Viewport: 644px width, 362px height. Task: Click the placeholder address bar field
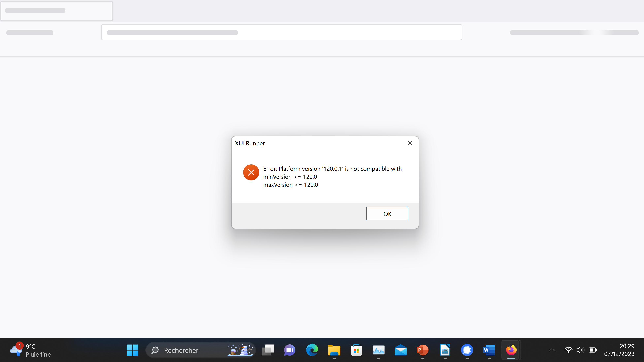pos(282,32)
